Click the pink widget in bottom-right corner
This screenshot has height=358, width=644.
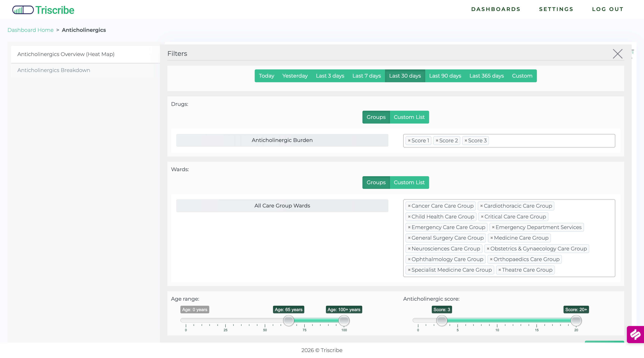pos(635,335)
